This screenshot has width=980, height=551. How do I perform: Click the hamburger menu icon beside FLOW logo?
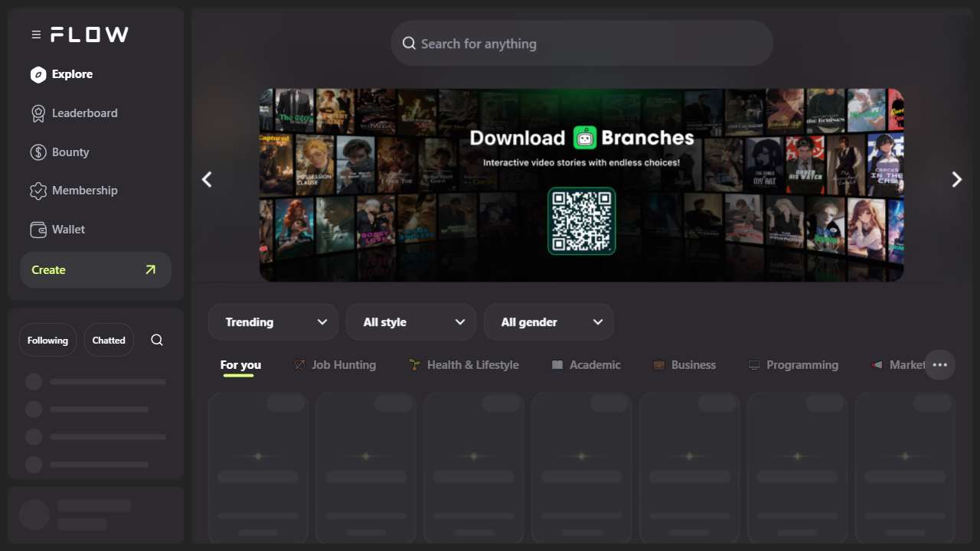click(36, 34)
